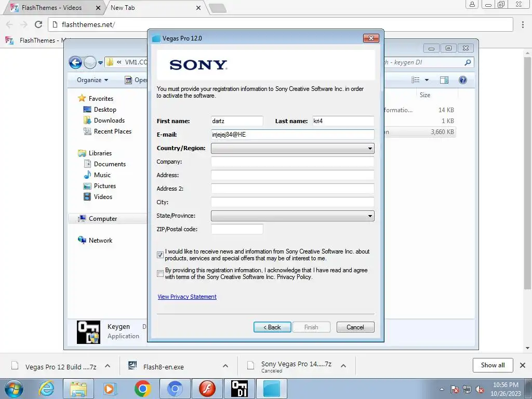The height and width of the screenshot is (399, 532).
Task: Click the volume speaker tray icon
Action: click(x=480, y=390)
